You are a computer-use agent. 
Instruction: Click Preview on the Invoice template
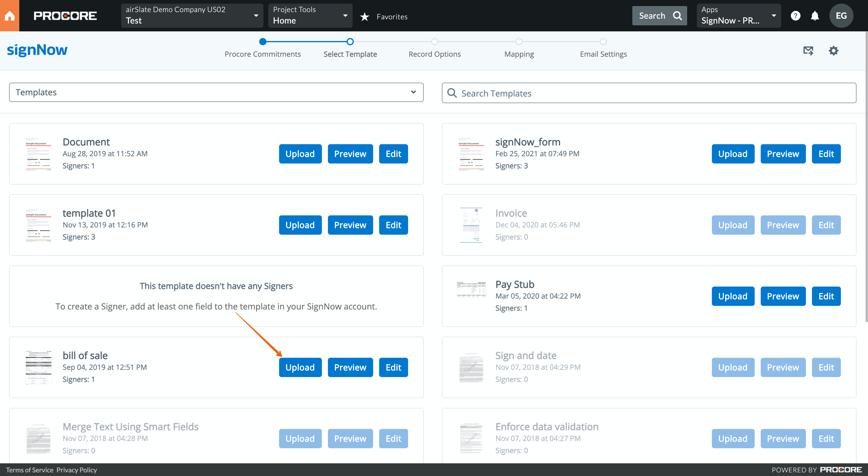(783, 225)
